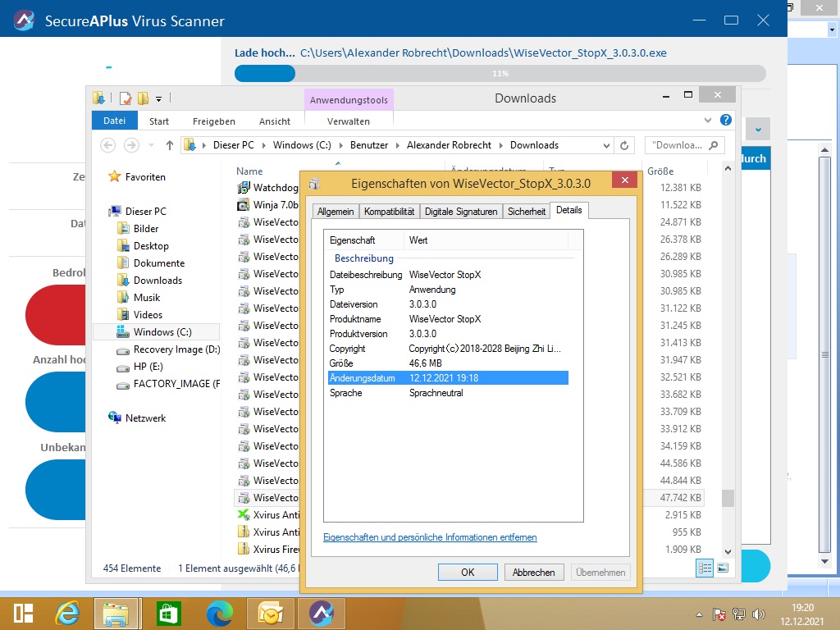The width and height of the screenshot is (840, 630).
Task: Launch Microsoft Edge from the taskbar
Action: [220, 614]
